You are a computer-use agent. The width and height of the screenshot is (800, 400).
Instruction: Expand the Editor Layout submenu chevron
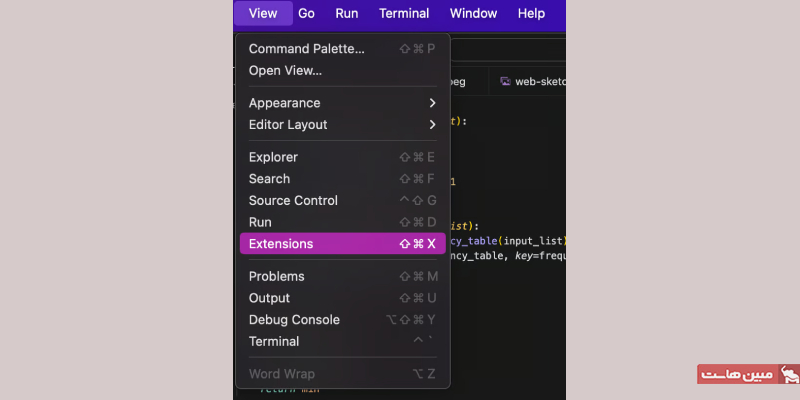tap(432, 124)
